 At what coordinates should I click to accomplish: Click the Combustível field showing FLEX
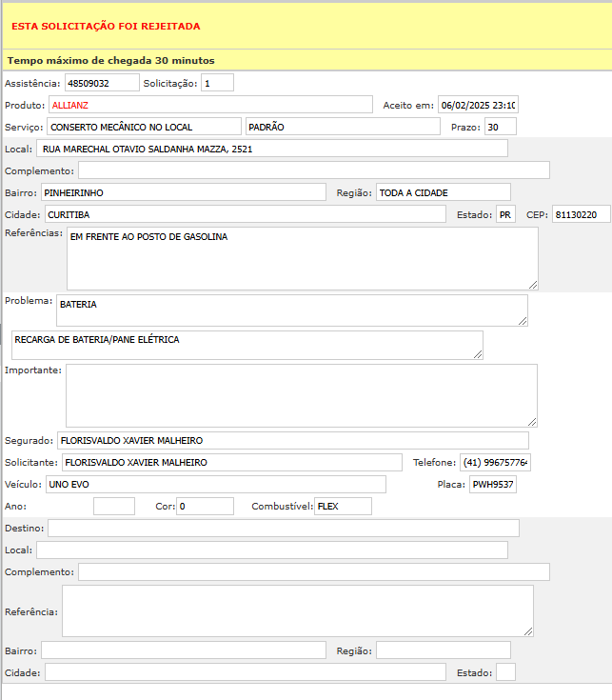(343, 507)
